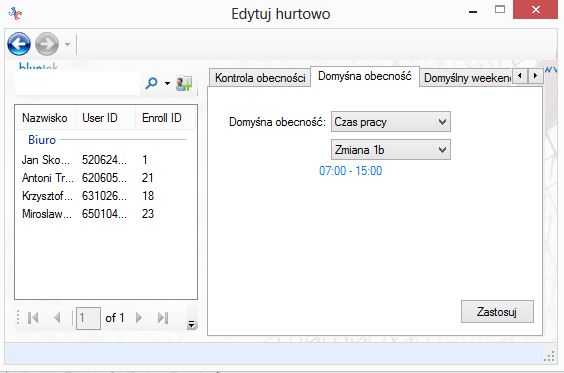Select the Jan Sko... employee row
564x373 pixels.
106,160
